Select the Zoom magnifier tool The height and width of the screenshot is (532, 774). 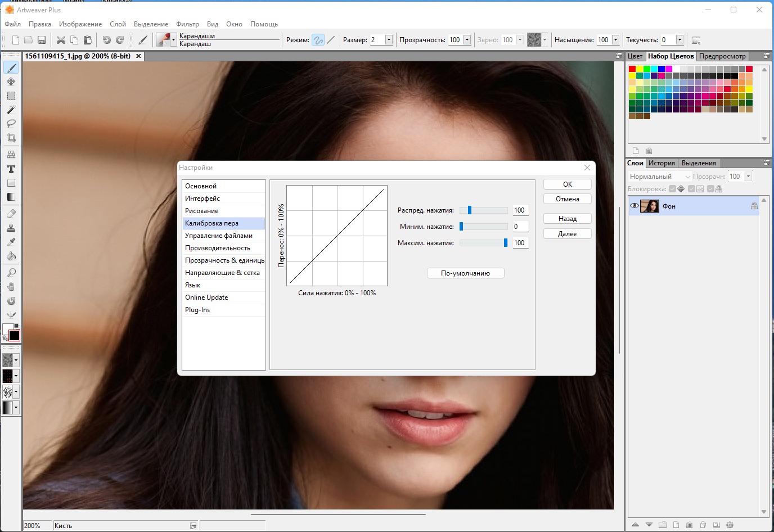[11, 273]
